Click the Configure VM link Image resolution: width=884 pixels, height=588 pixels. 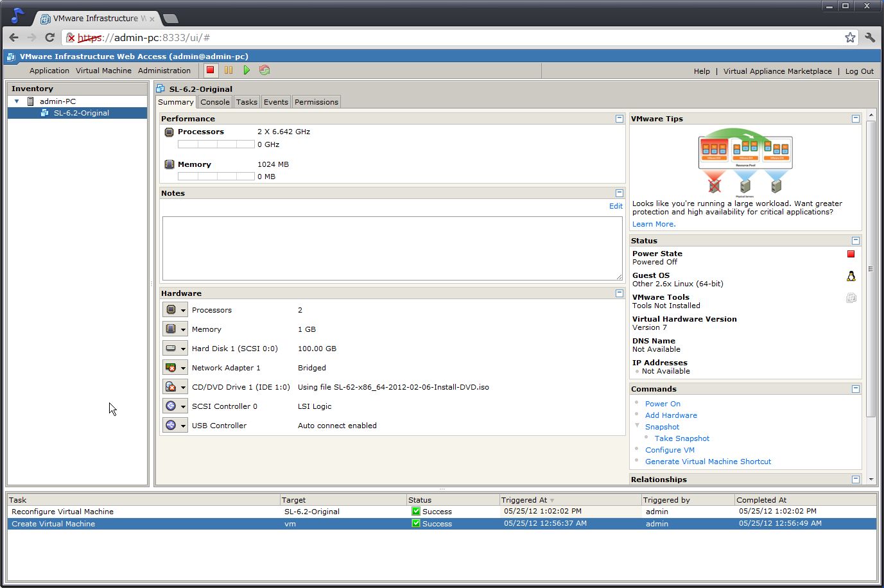670,450
